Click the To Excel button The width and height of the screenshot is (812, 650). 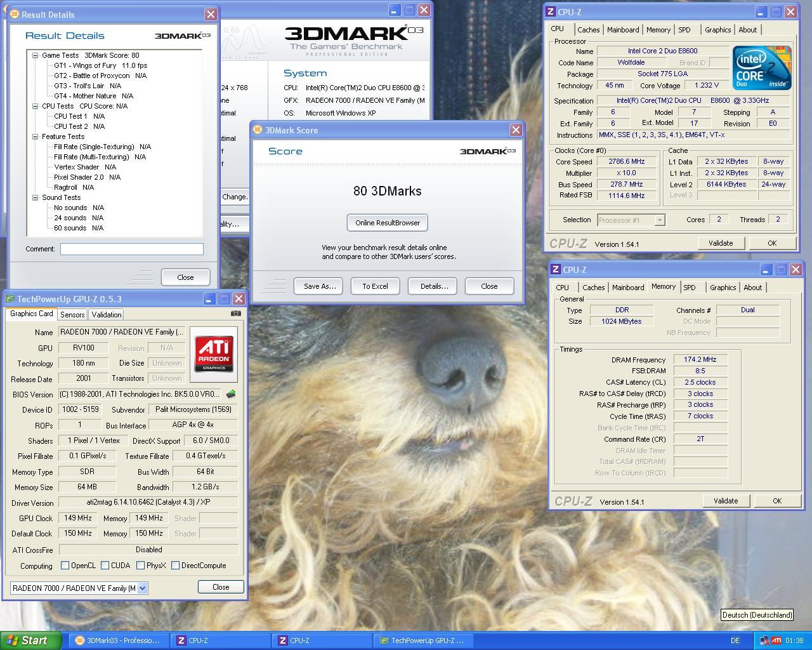tap(375, 286)
